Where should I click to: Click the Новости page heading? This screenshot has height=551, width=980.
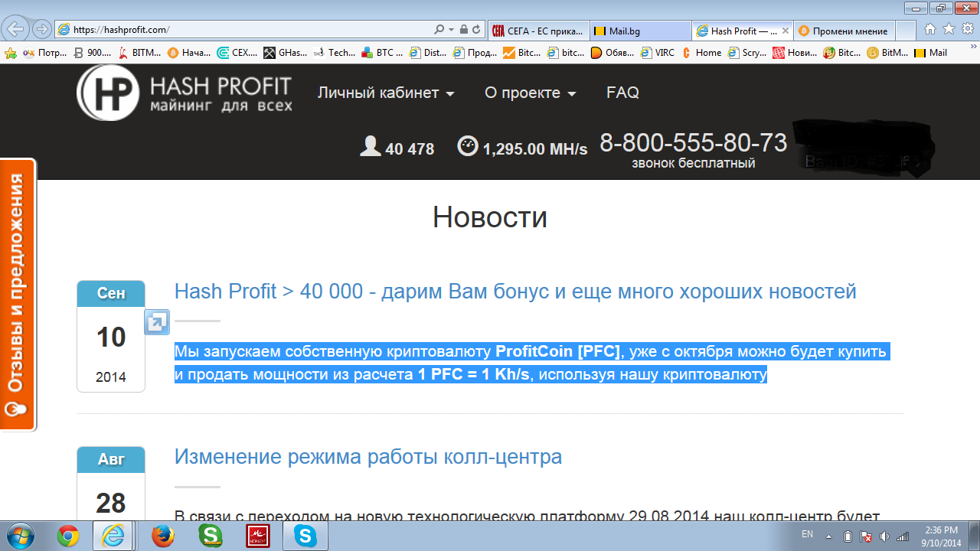click(x=490, y=217)
